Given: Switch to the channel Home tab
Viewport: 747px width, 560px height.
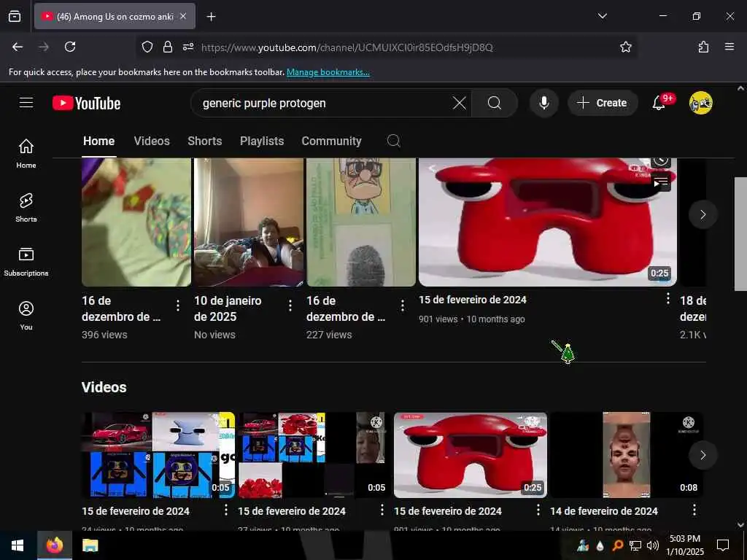Looking at the screenshot, I should 98,141.
